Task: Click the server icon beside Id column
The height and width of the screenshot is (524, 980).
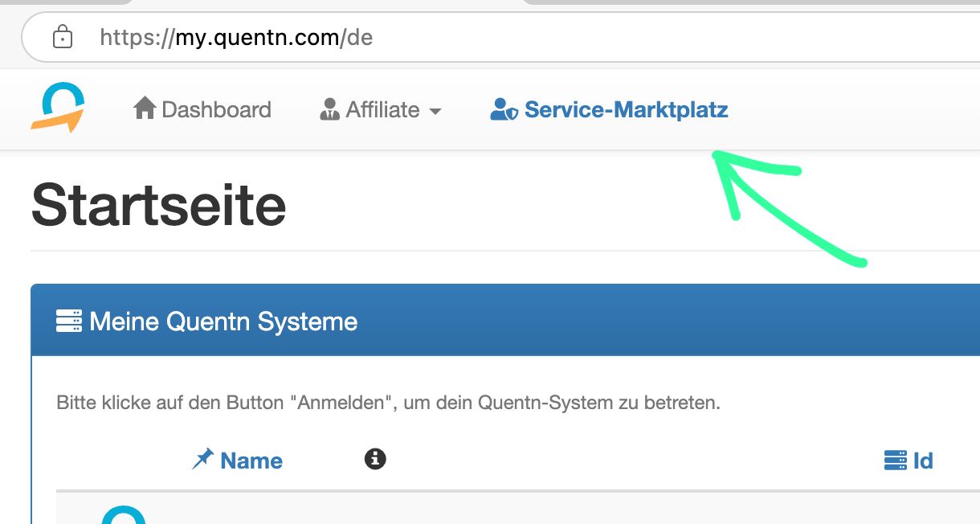Action: [895, 461]
